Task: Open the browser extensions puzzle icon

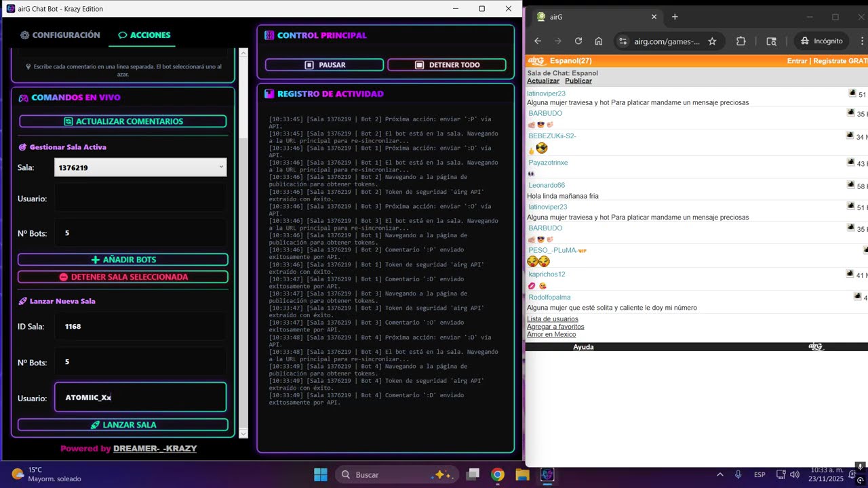Action: (741, 41)
